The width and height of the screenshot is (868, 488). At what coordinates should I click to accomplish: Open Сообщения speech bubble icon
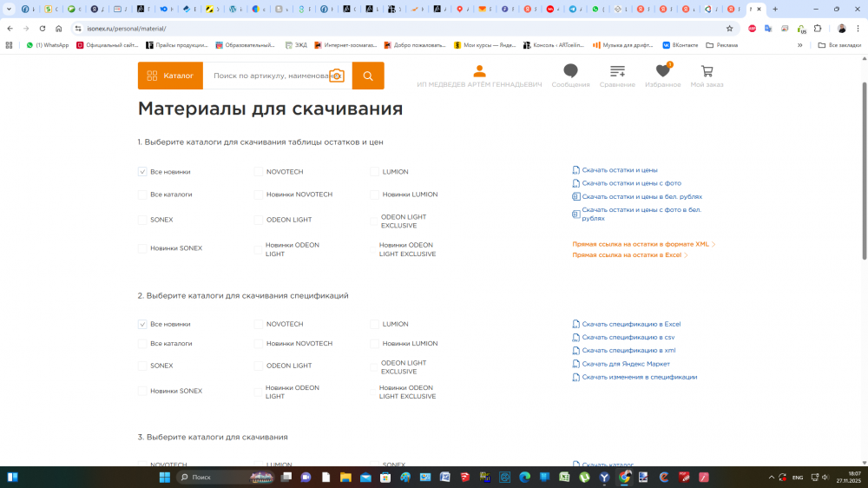571,71
